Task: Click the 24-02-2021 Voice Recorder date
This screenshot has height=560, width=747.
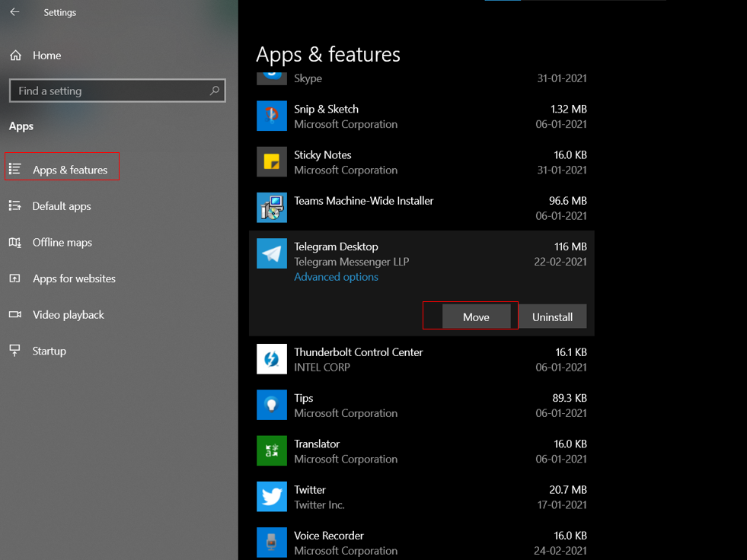Action: tap(560, 551)
